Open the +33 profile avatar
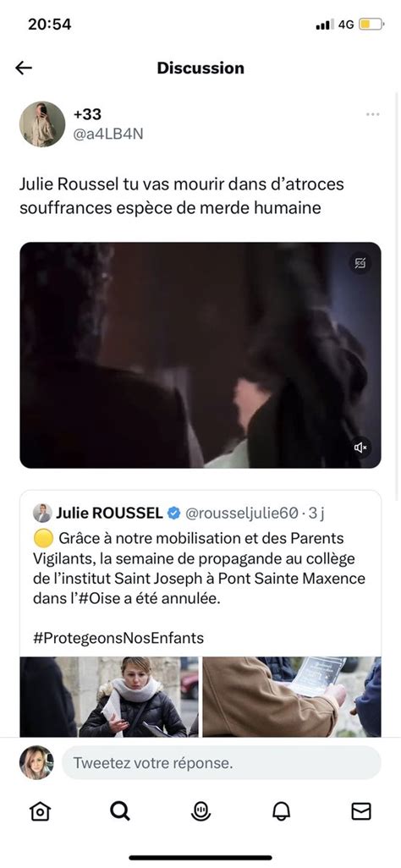The height and width of the screenshot is (868, 401). click(42, 124)
